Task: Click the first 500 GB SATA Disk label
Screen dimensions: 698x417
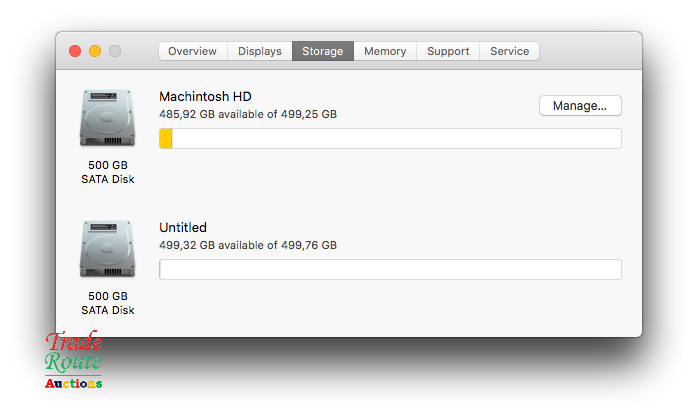Action: tap(107, 172)
